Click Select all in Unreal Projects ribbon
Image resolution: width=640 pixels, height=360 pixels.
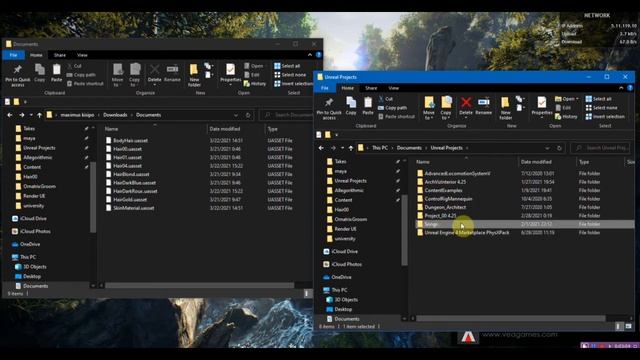click(x=598, y=99)
